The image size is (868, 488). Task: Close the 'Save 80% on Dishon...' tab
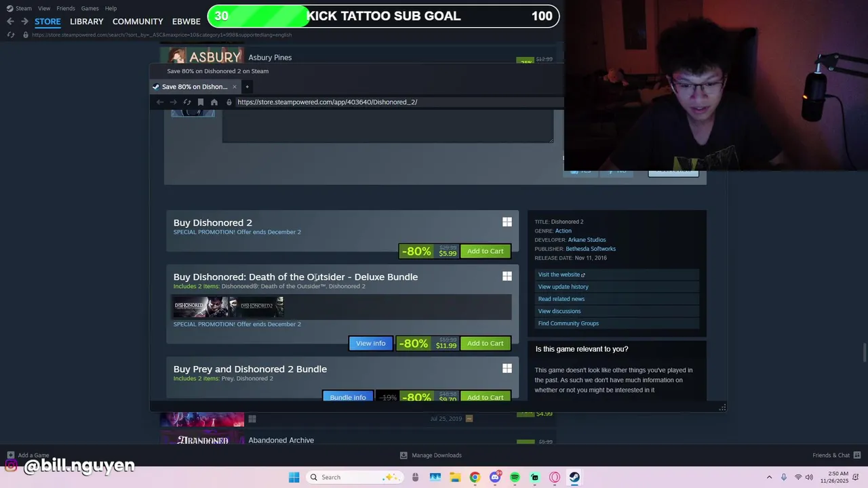(235, 87)
